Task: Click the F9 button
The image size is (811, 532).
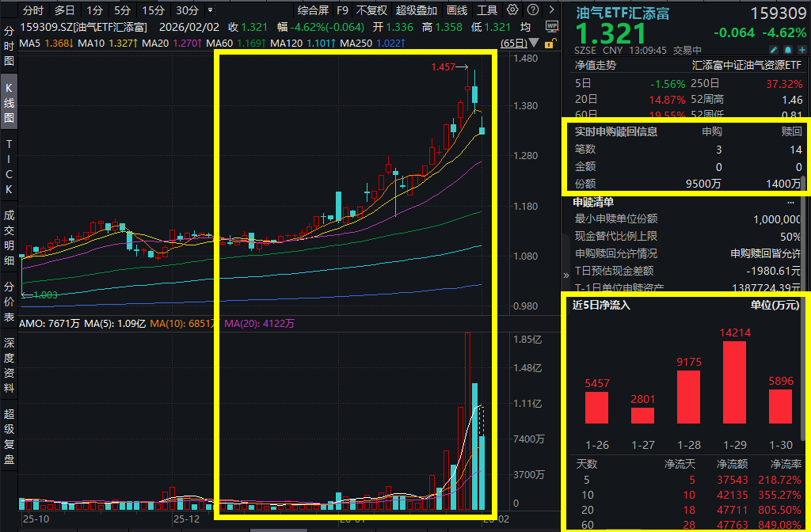Action: coord(342,9)
